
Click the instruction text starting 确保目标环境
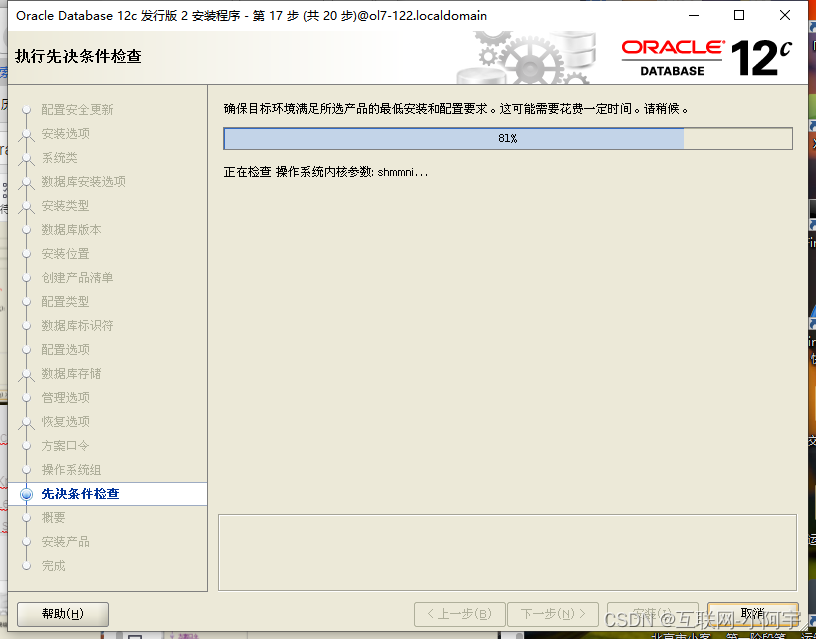tap(456, 109)
